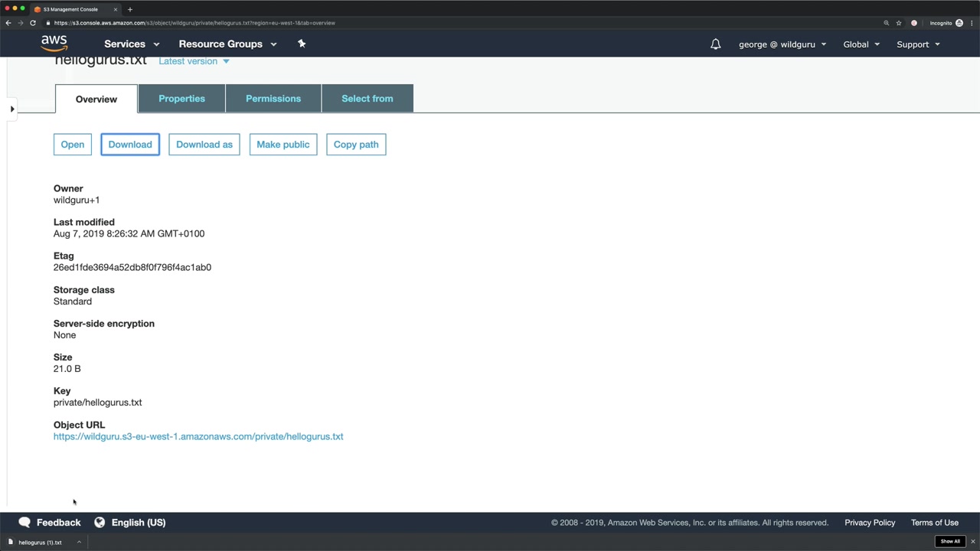Expand the left navigation panel arrow
The height and width of the screenshot is (551, 980).
(12, 109)
